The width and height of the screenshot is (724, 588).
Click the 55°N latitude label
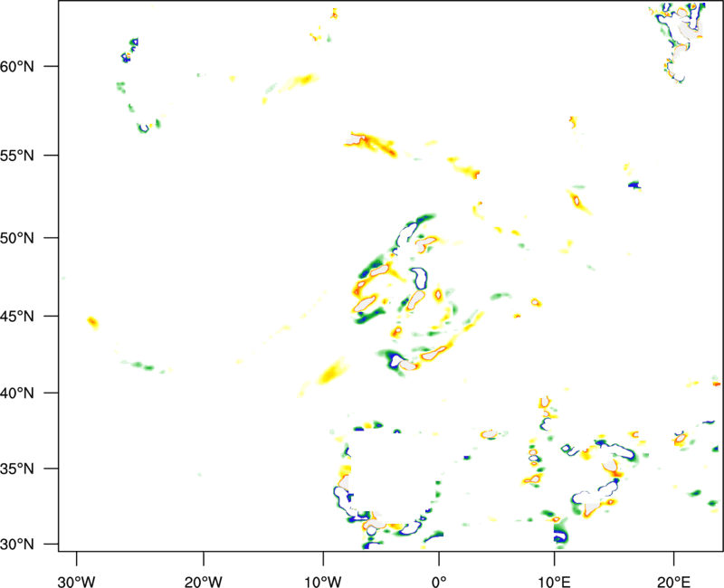tap(17, 155)
